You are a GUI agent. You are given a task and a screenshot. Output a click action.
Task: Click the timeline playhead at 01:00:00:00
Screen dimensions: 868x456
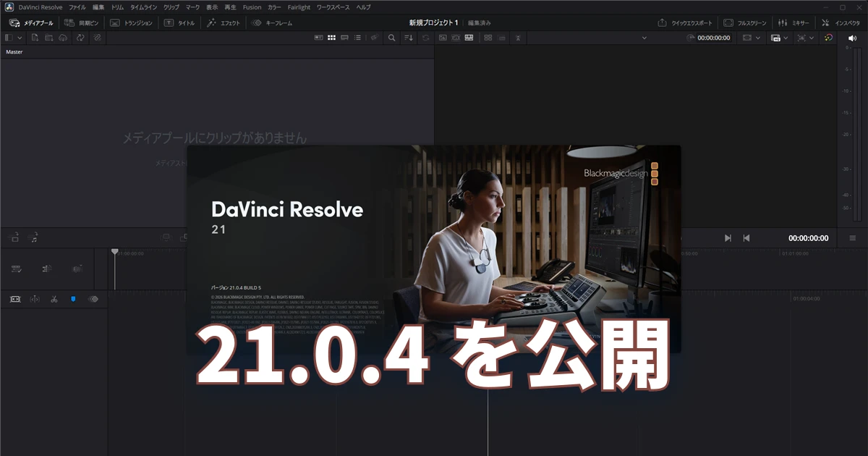(114, 252)
